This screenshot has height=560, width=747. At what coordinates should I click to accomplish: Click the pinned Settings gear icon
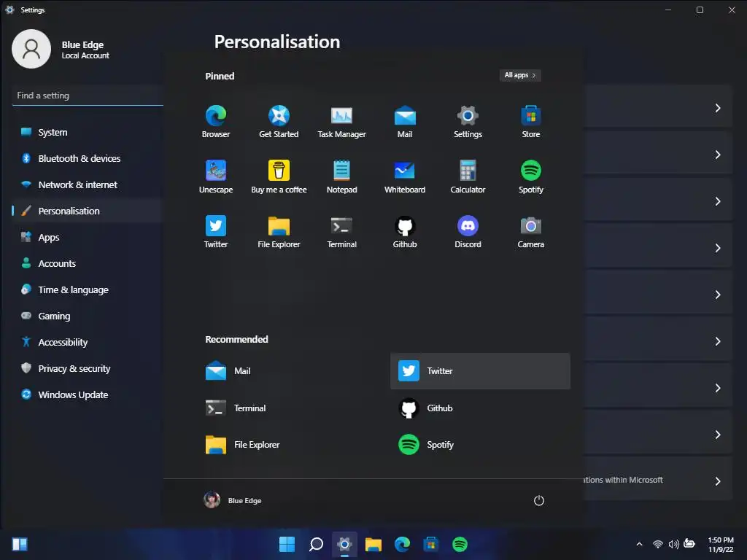pyautogui.click(x=468, y=122)
